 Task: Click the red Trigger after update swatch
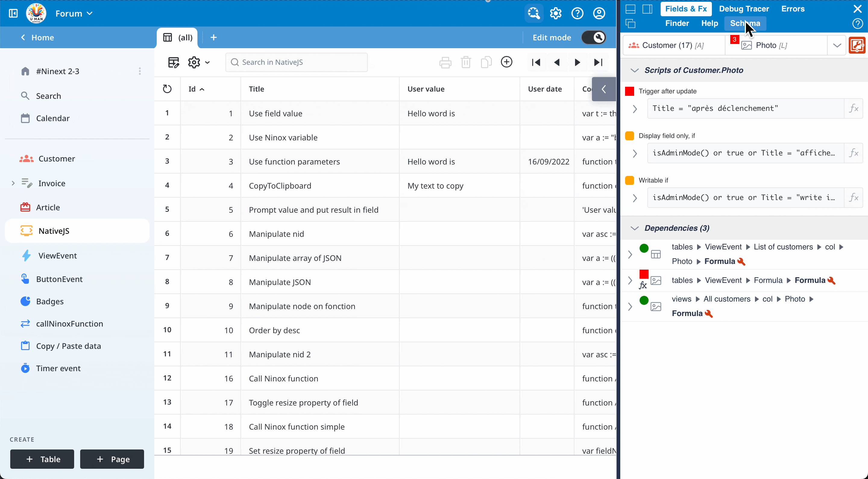coord(629,91)
